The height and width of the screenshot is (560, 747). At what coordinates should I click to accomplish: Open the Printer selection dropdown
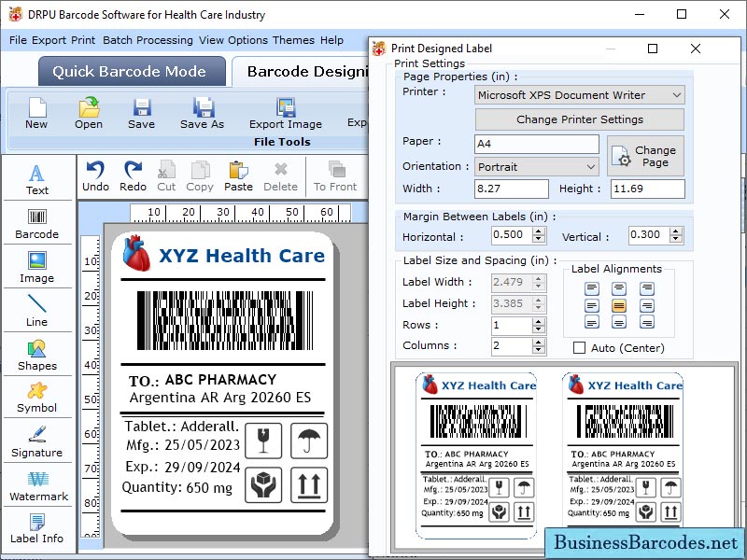tap(679, 95)
